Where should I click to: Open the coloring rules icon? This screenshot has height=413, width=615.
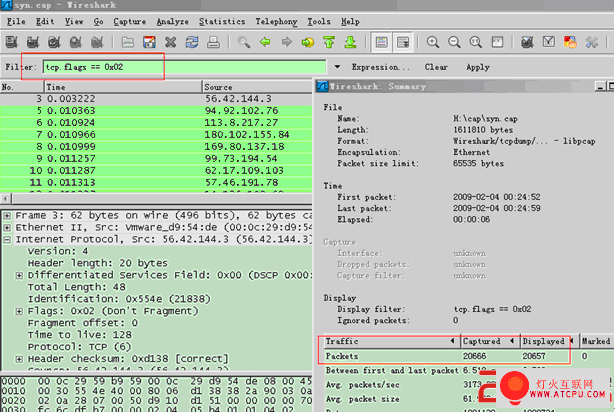[570, 42]
